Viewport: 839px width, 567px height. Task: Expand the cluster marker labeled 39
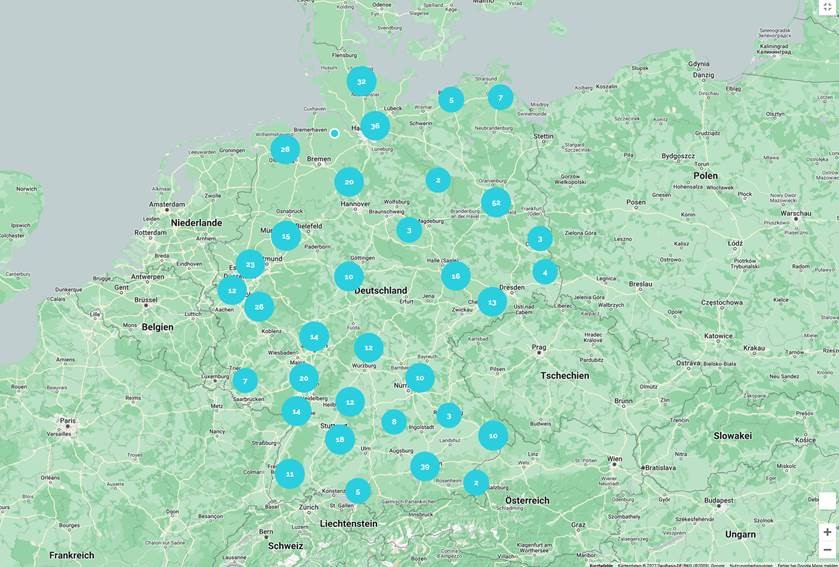click(425, 466)
